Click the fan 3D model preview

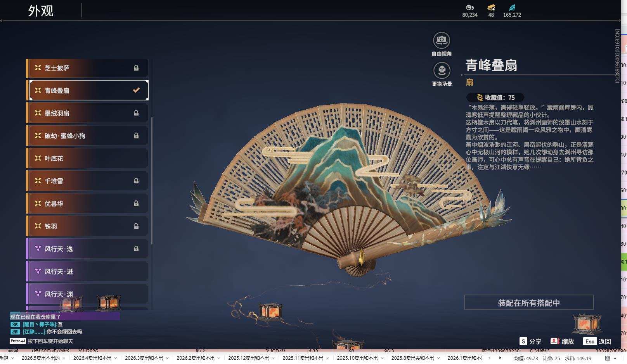[349, 190]
